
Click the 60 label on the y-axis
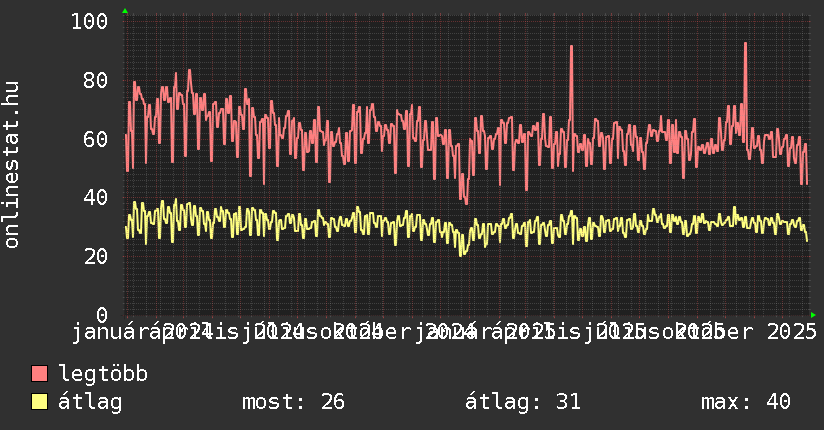[95, 139]
